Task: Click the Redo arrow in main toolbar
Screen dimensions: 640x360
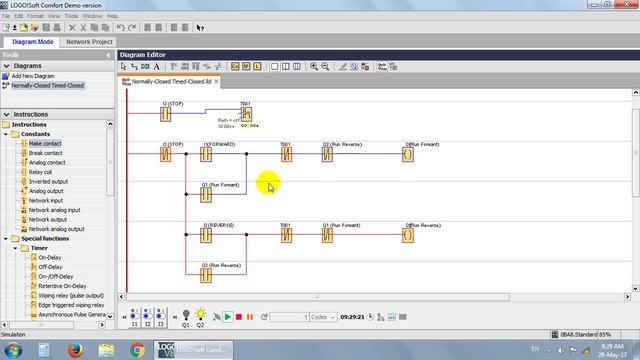Action: (131, 27)
